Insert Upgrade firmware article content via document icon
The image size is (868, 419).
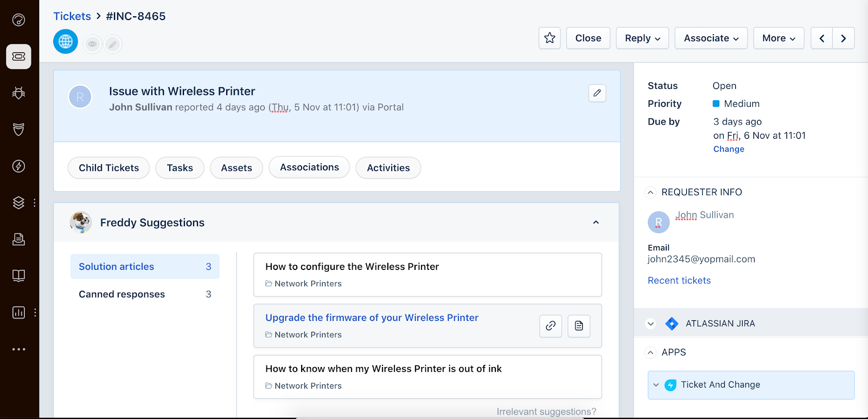point(579,326)
